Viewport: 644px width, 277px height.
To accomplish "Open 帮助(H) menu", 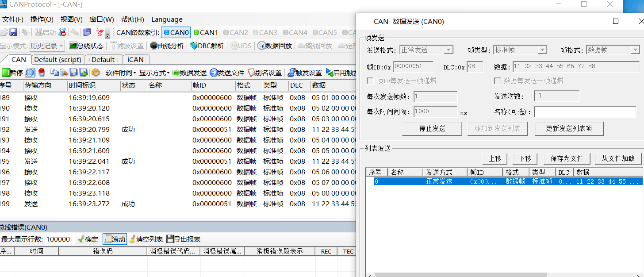I will (x=133, y=19).
